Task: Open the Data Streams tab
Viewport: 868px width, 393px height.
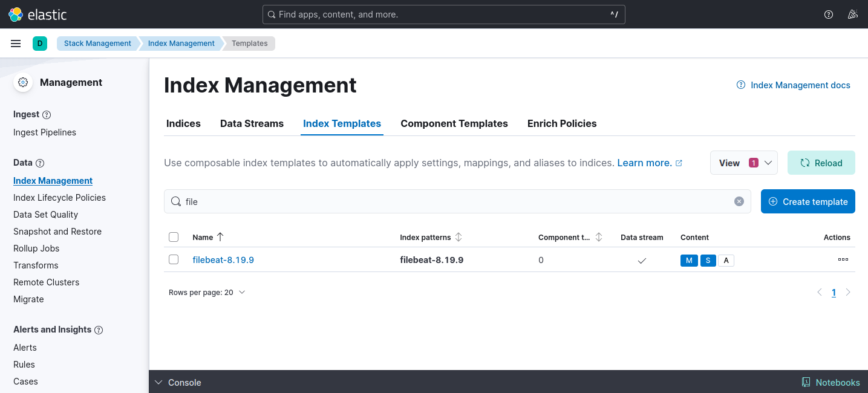Action: pos(252,123)
